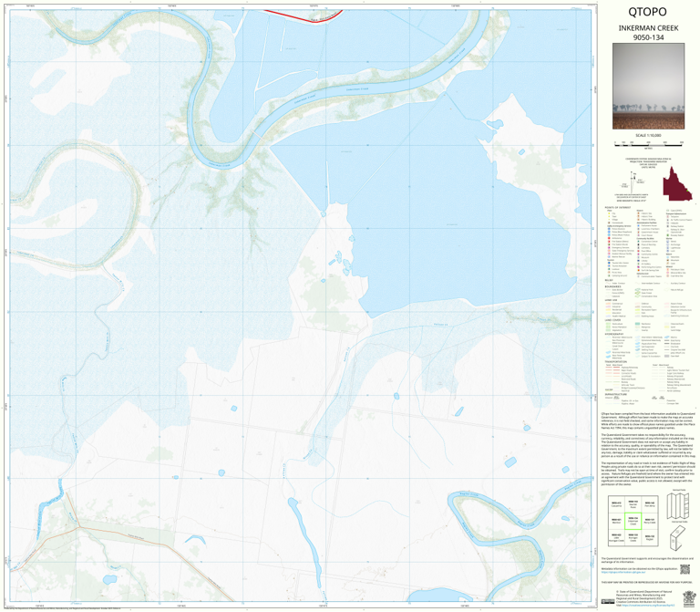Screen dimensions: 700x612
Task: Click the horizontal folds diagram
Action: tap(678, 538)
